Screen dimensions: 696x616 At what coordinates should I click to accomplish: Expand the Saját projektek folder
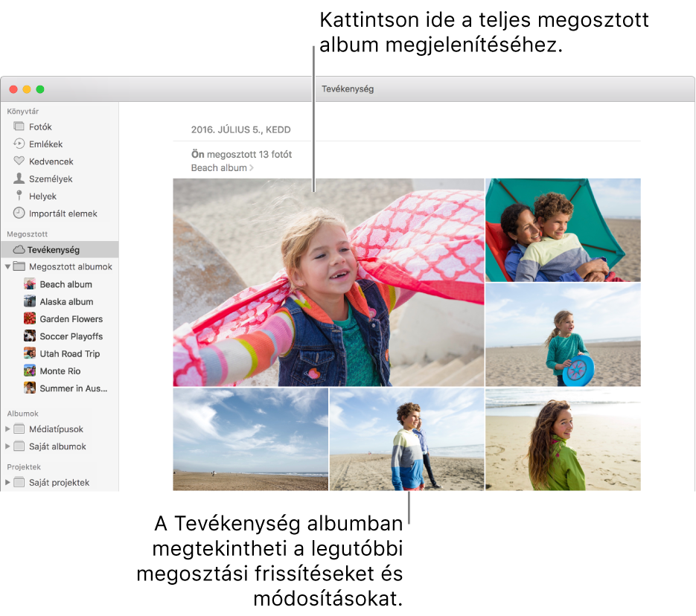tap(8, 483)
